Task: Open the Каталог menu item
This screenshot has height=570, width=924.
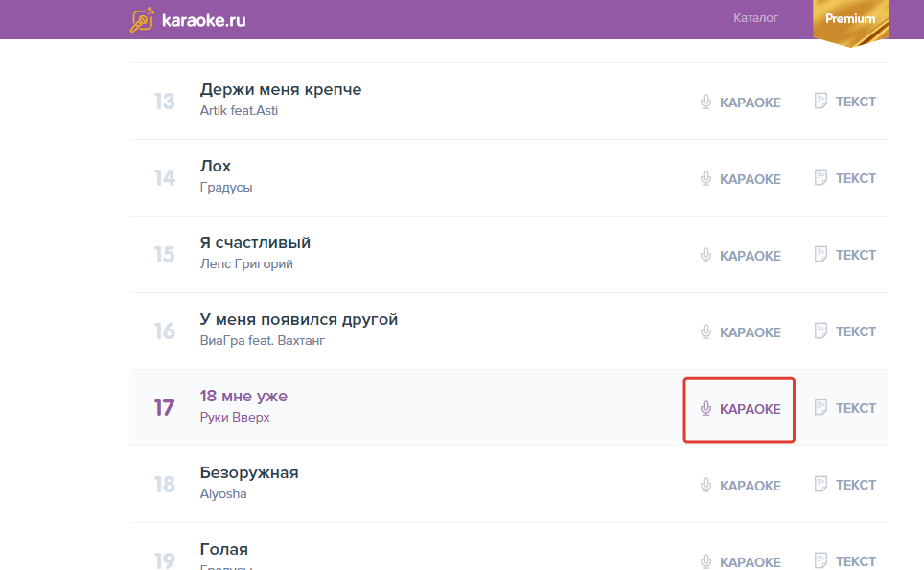Action: tap(755, 18)
